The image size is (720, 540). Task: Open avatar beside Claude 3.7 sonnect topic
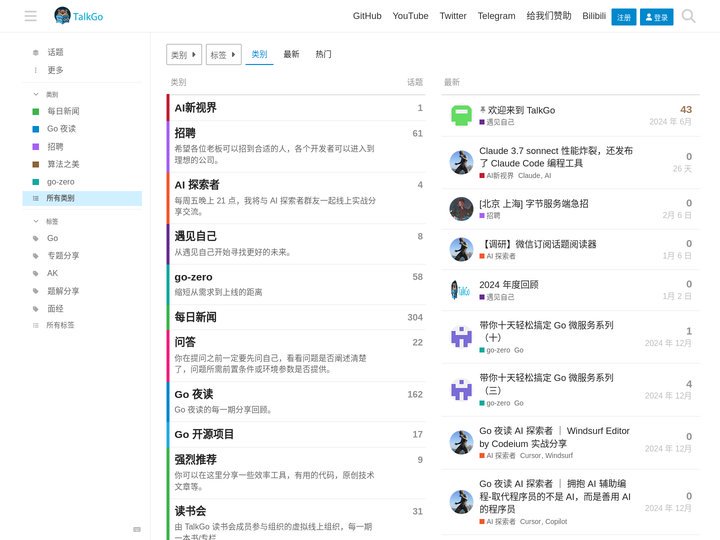pos(461,163)
